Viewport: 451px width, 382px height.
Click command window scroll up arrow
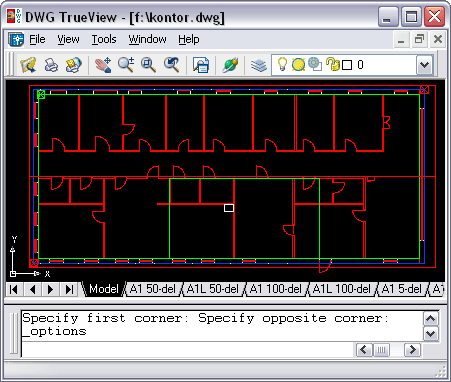coord(430,319)
